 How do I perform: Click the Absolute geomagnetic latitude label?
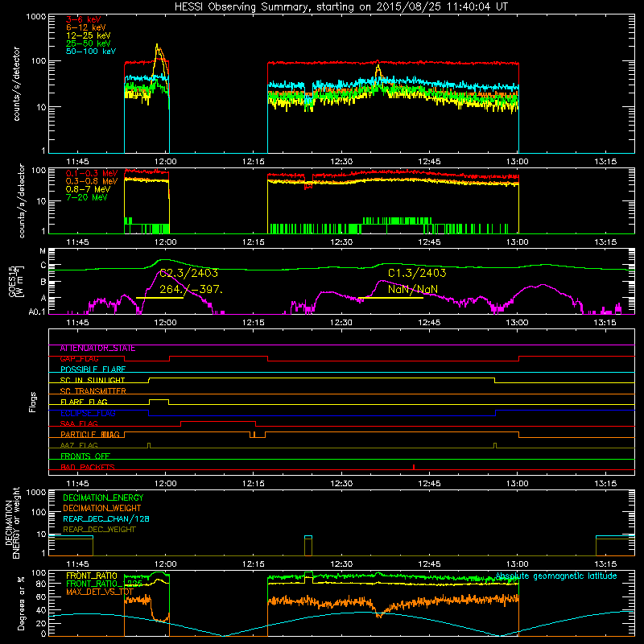(556, 576)
